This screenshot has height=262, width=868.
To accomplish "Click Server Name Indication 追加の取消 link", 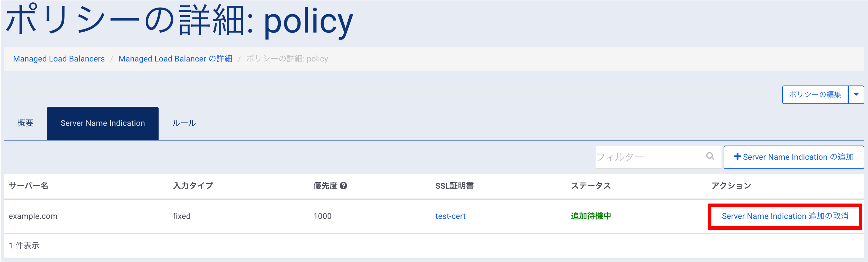I will [x=785, y=216].
